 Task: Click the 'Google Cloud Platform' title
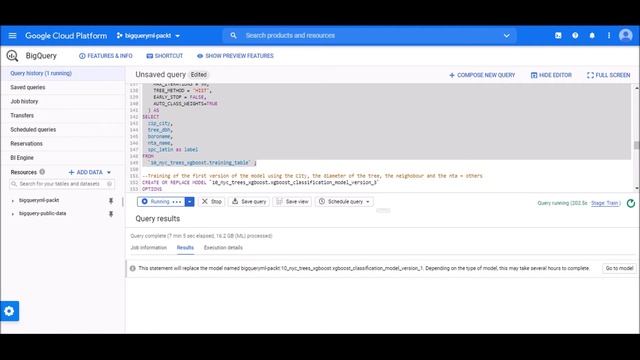tap(66, 36)
